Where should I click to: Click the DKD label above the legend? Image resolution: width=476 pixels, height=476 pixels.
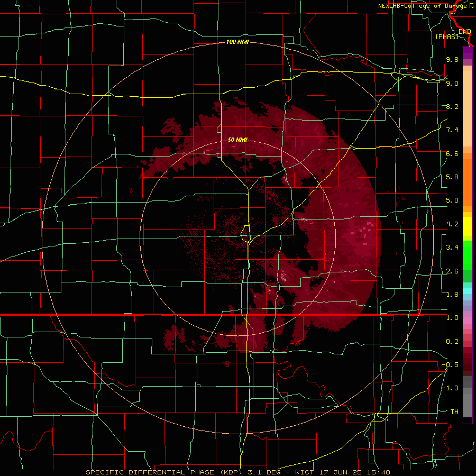coord(465,31)
